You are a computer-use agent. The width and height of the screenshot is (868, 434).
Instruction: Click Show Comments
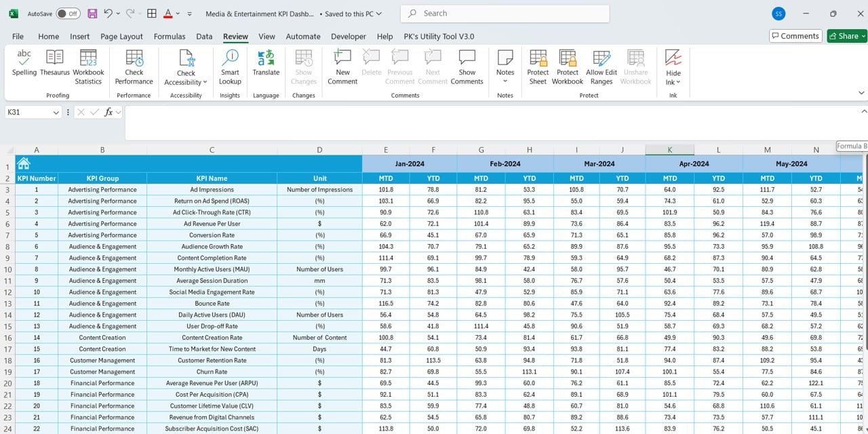[467, 66]
